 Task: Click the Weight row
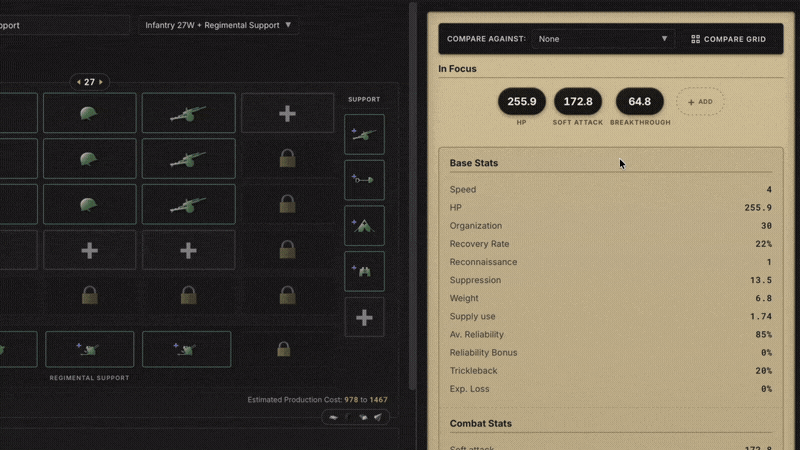[611, 298]
